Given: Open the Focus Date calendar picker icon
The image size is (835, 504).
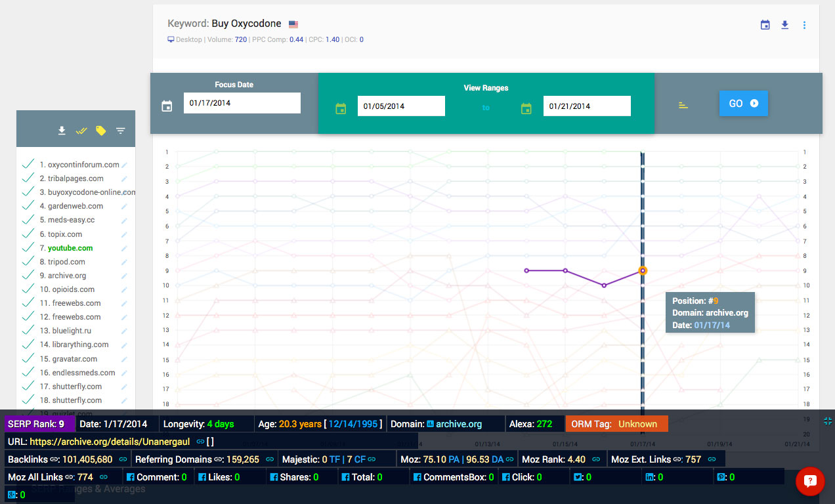Looking at the screenshot, I should [167, 106].
